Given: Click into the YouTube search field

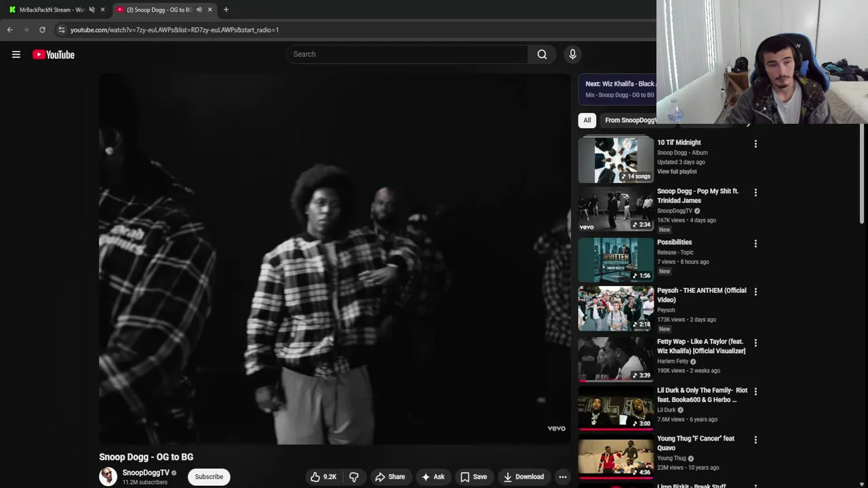Looking at the screenshot, I should coord(407,54).
